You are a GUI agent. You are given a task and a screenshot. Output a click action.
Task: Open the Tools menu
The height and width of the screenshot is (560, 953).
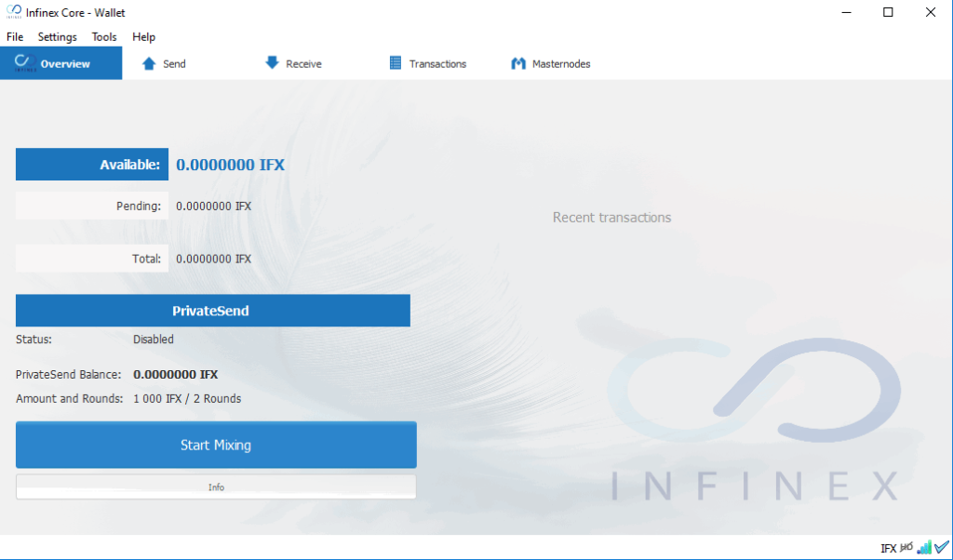click(103, 36)
